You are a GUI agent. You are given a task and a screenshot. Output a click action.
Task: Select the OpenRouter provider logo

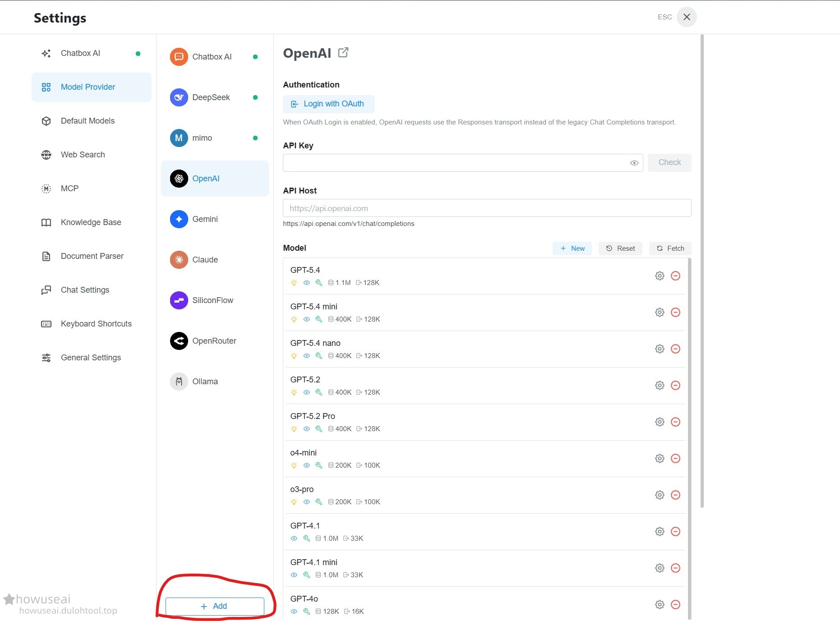point(179,341)
